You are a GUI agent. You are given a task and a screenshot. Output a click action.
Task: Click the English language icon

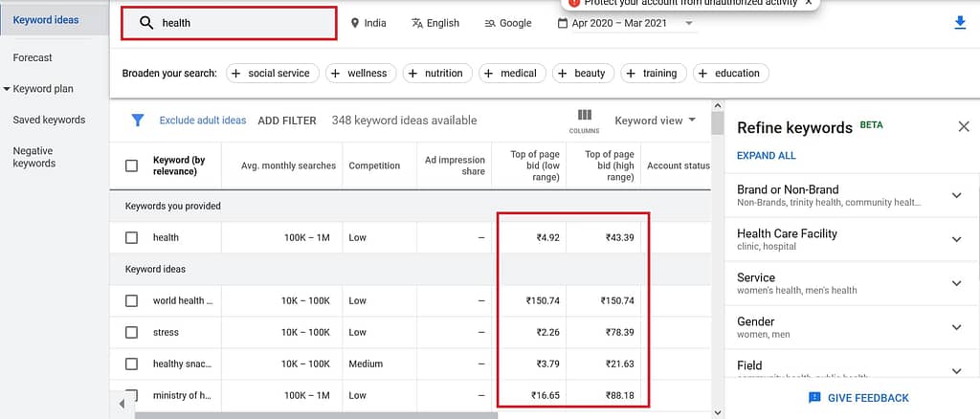[x=417, y=23]
